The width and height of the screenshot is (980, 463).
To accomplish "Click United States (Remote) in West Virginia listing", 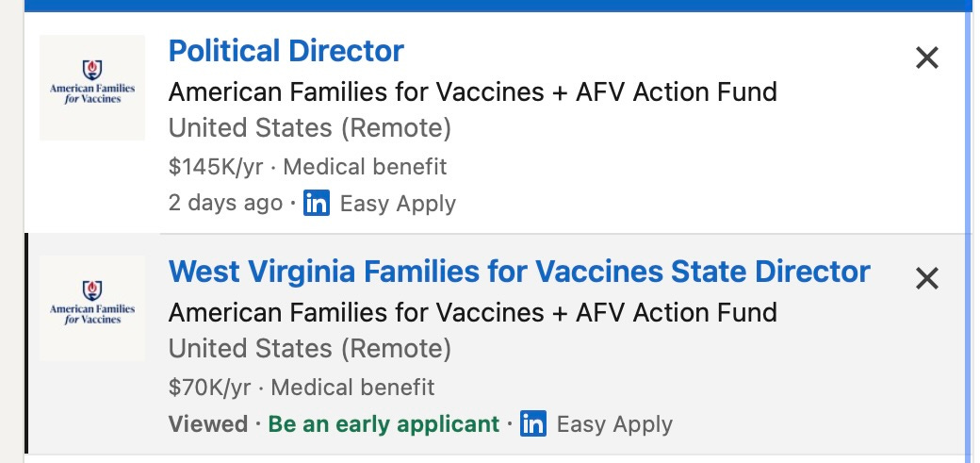I will point(309,349).
